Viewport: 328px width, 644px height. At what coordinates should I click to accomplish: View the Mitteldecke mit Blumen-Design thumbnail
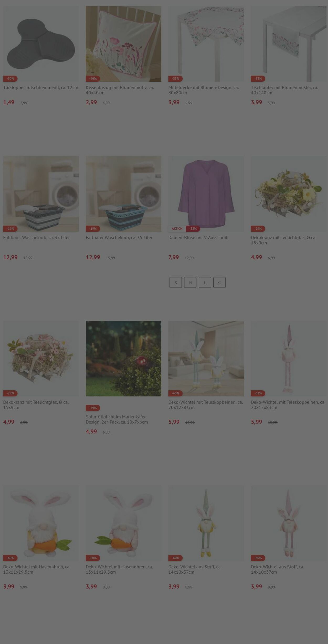pos(206,44)
